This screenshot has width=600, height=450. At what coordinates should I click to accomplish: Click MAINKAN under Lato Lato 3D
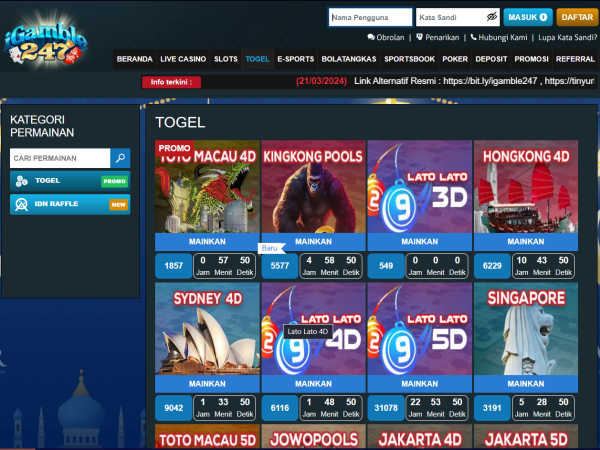click(420, 242)
